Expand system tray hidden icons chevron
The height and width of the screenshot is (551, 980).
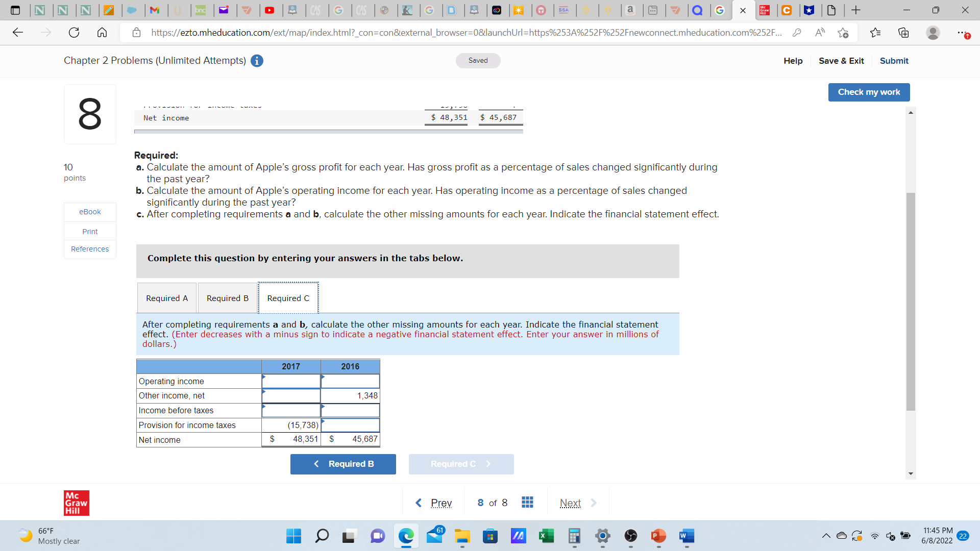(x=825, y=536)
